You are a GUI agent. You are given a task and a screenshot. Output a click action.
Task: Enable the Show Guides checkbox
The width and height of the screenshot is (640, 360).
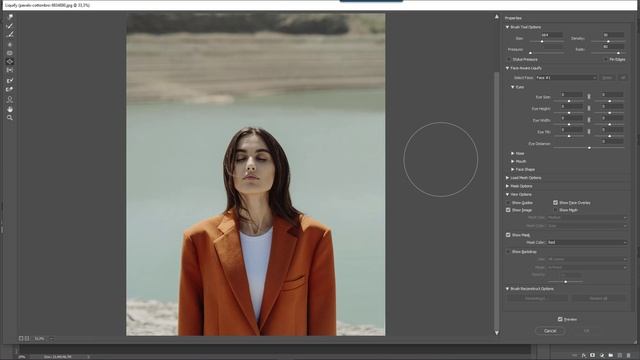click(508, 203)
